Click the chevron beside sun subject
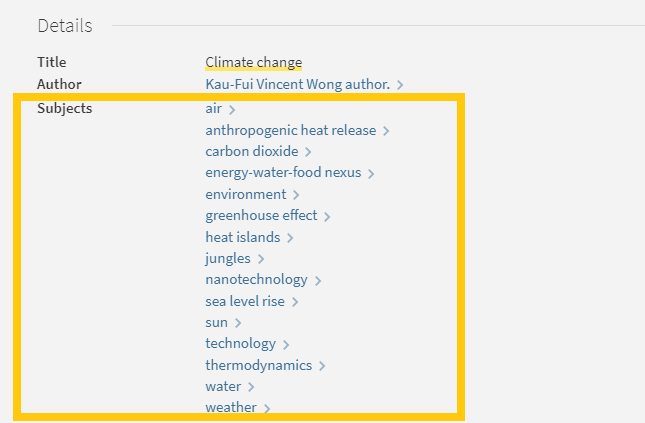 click(x=238, y=323)
